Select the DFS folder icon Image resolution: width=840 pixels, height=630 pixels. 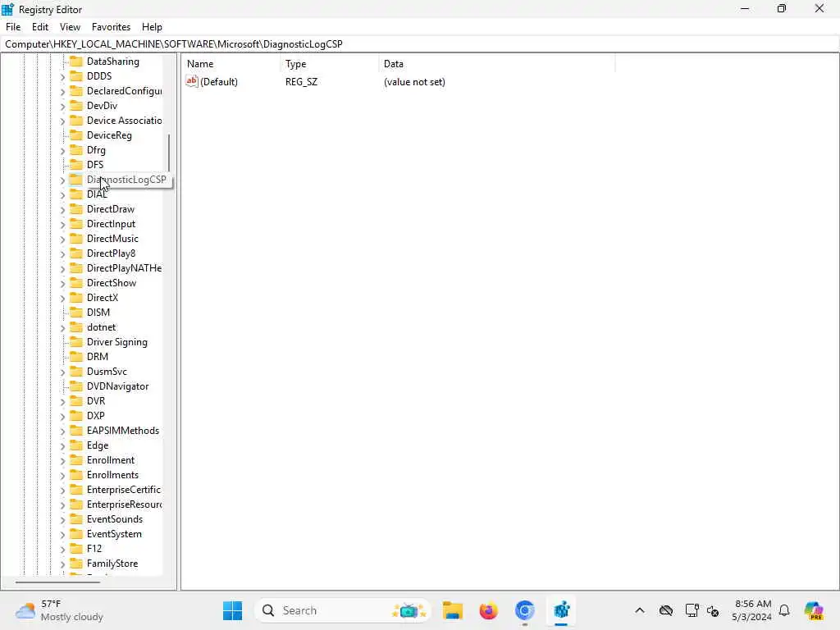click(76, 164)
